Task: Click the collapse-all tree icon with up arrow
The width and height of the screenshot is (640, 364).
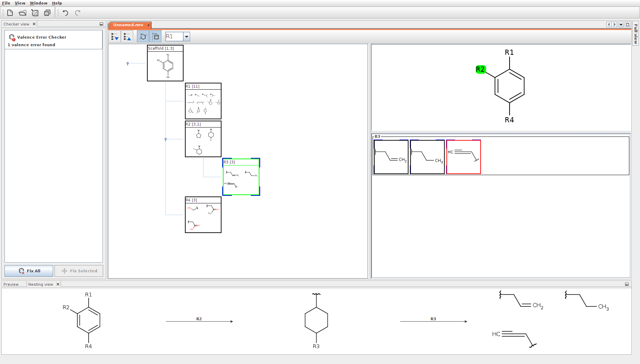Action: pos(127,37)
